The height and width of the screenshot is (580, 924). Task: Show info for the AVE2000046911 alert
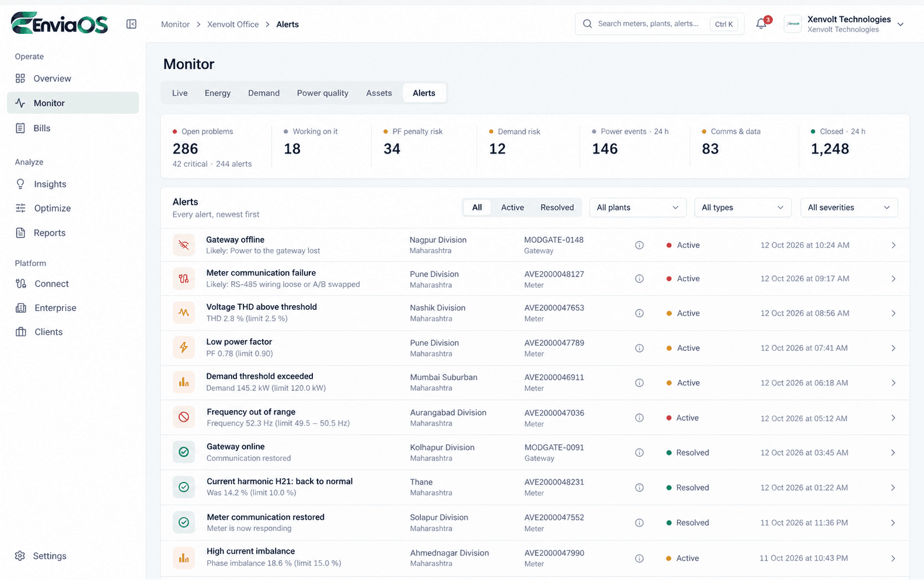639,383
